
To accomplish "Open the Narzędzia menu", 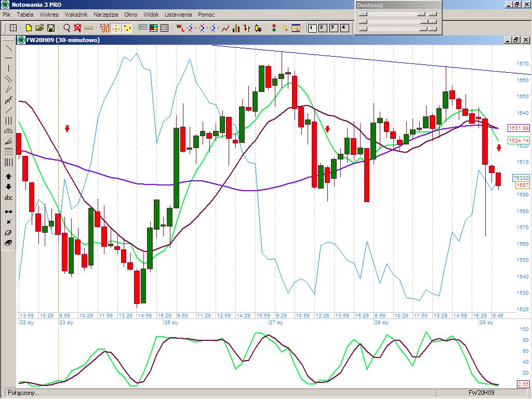I will tap(105, 15).
